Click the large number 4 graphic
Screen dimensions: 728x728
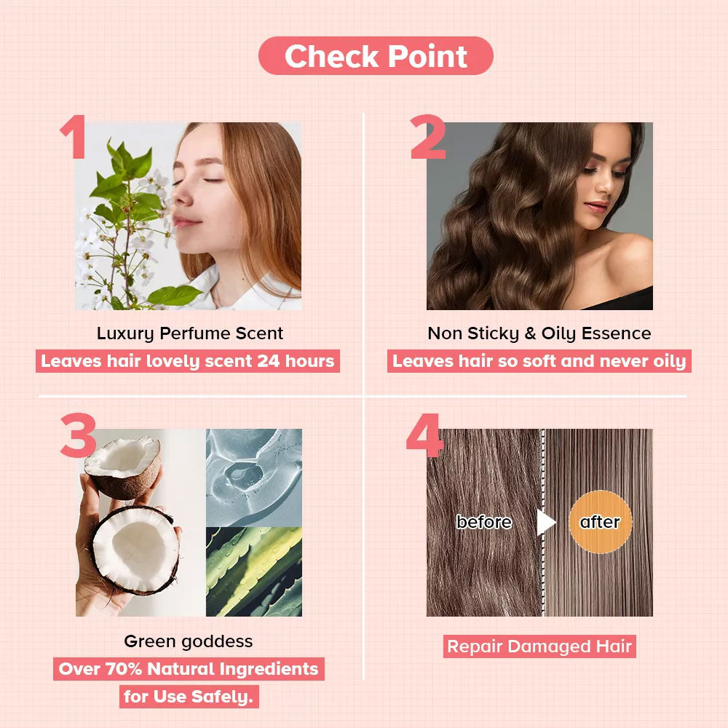[x=424, y=435]
